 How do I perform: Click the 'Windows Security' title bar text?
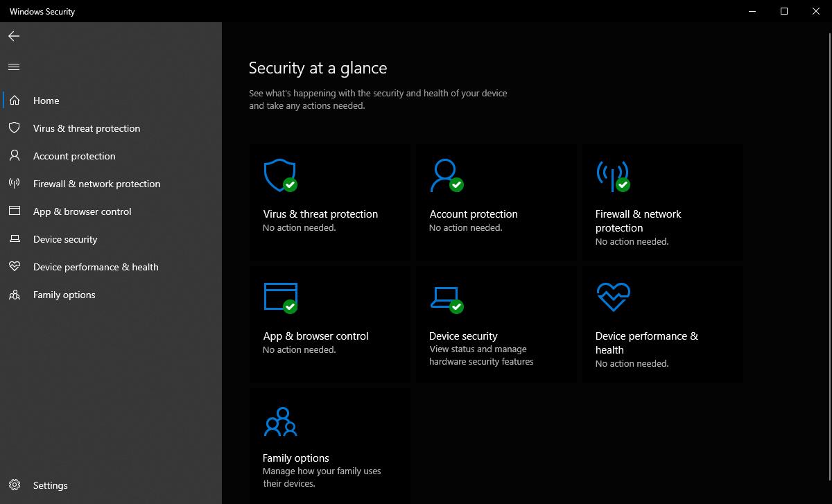[42, 12]
